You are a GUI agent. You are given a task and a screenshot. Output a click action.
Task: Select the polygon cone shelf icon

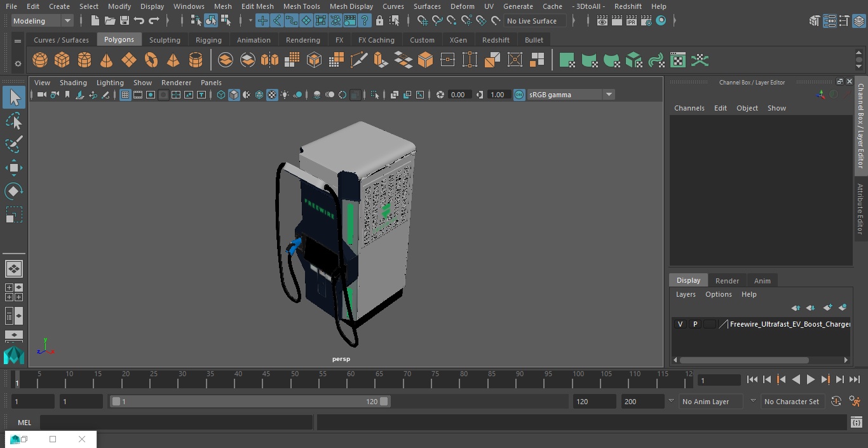tap(107, 60)
